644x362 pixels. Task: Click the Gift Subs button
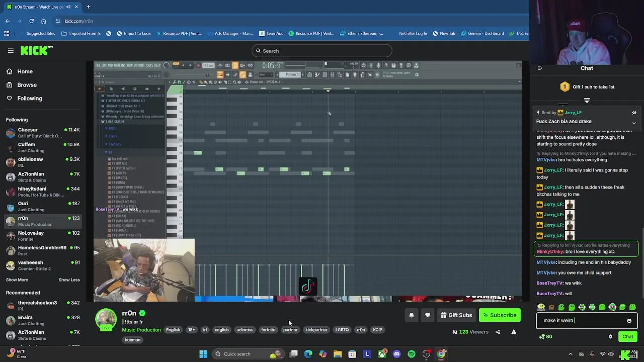coord(457,315)
